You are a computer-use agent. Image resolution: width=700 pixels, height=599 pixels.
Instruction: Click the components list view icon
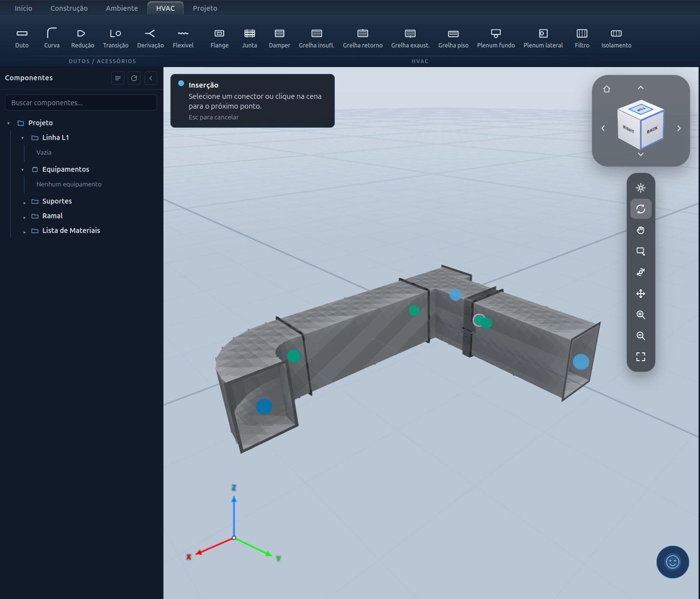point(117,78)
